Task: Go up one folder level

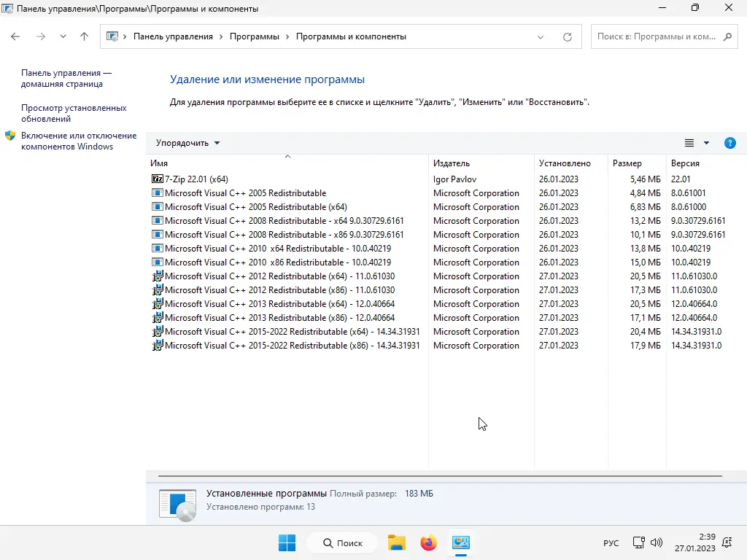Action: pos(85,36)
